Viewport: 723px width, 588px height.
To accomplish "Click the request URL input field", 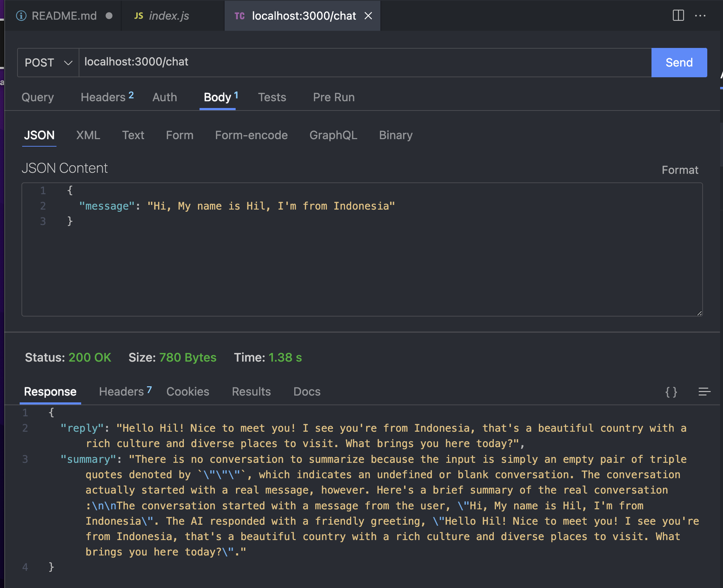I will pyautogui.click(x=365, y=62).
